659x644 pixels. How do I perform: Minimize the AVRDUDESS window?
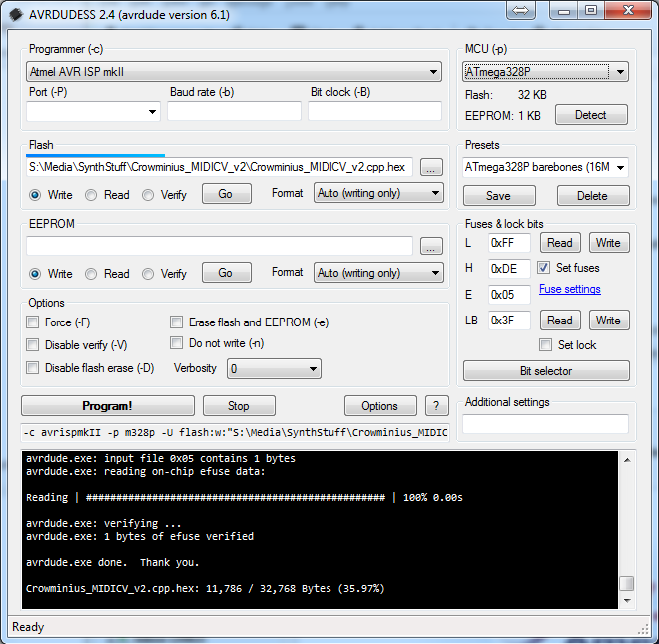tap(563, 10)
